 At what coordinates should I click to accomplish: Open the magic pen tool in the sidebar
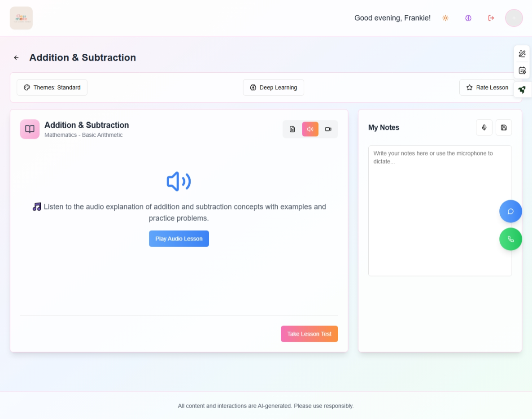coord(522,53)
